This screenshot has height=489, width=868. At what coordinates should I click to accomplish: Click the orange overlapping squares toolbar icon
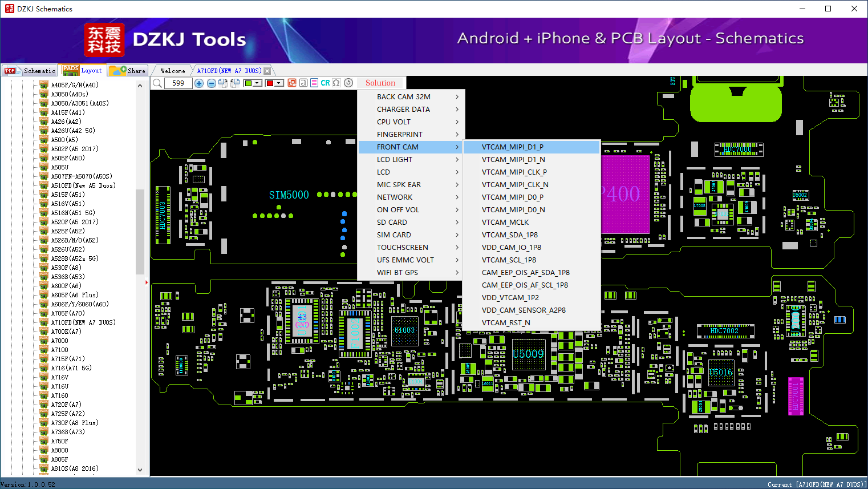[x=292, y=83]
